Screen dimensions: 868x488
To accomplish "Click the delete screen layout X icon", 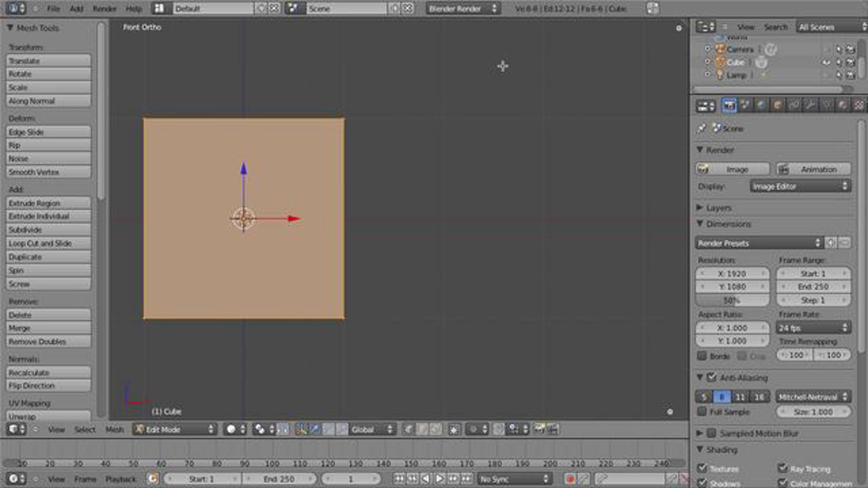I will 275,8.
